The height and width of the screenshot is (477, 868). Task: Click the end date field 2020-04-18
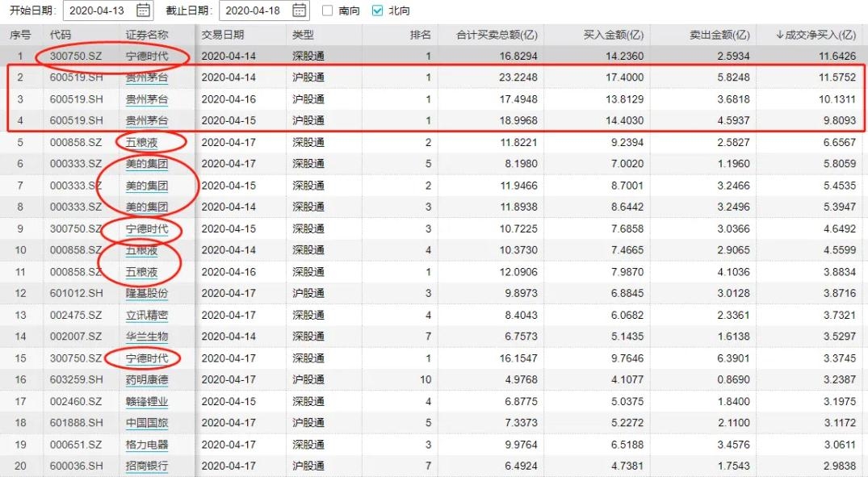[x=265, y=10]
